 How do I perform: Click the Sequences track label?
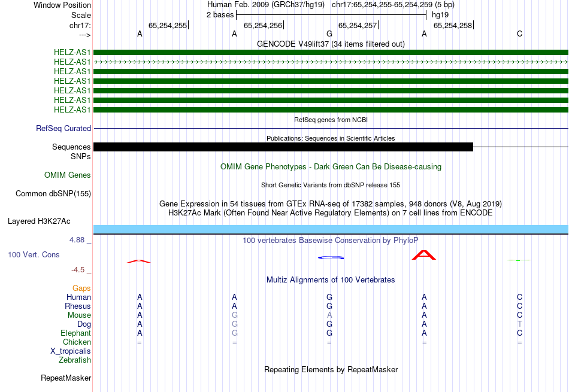coord(71,147)
